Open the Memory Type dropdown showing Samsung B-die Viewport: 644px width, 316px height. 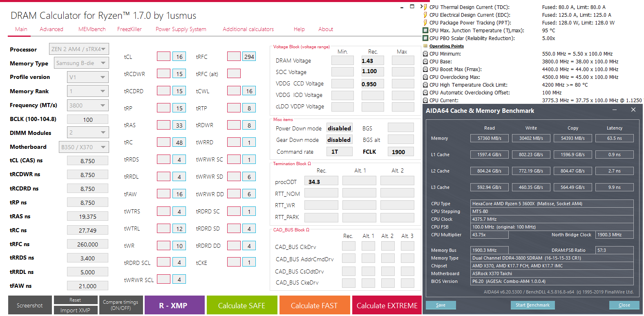click(x=81, y=63)
